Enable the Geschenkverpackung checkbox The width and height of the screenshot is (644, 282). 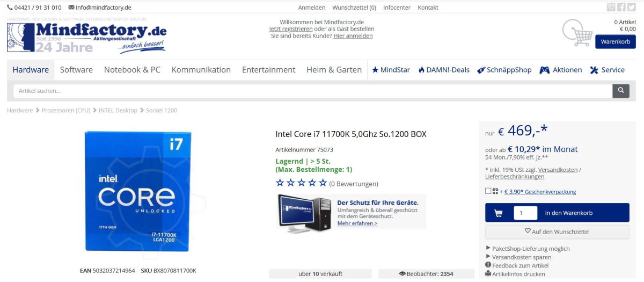point(488,191)
